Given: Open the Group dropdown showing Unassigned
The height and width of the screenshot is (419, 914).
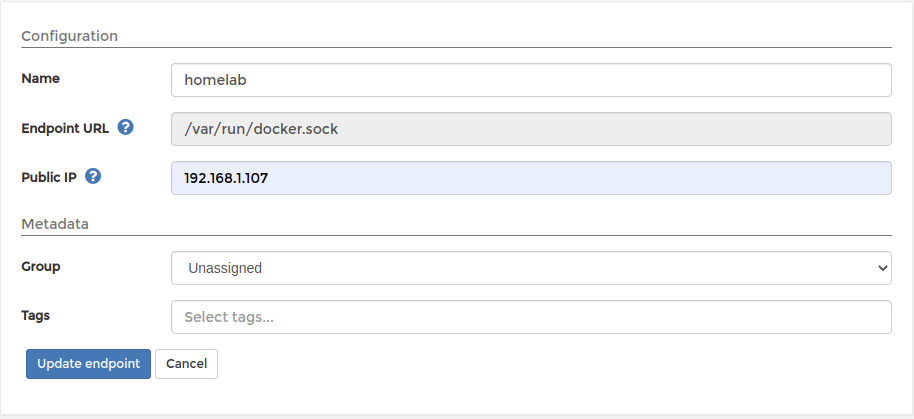Looking at the screenshot, I should pos(531,268).
